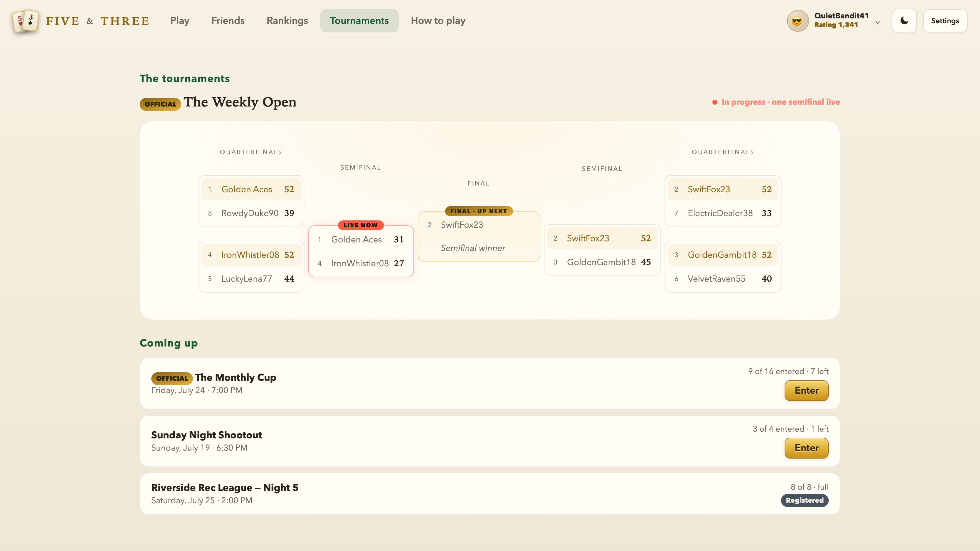
Task: Select SwiftFox23 in the final card
Action: [x=479, y=225]
